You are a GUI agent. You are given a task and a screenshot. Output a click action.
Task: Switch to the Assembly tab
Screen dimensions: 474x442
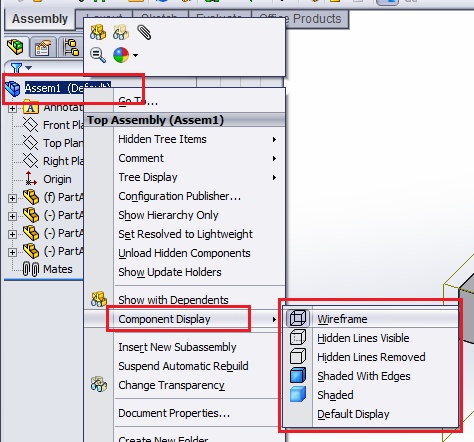pos(40,19)
